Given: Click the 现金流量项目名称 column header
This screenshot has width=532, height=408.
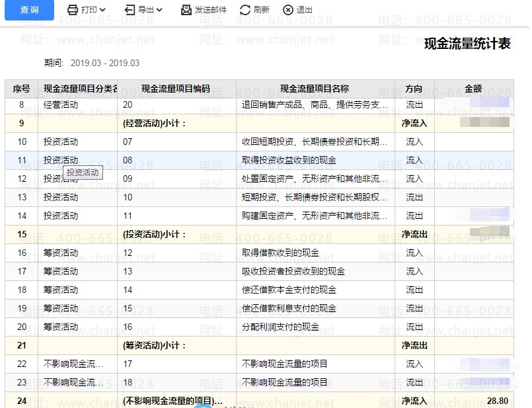Looking at the screenshot, I should click(x=315, y=89).
